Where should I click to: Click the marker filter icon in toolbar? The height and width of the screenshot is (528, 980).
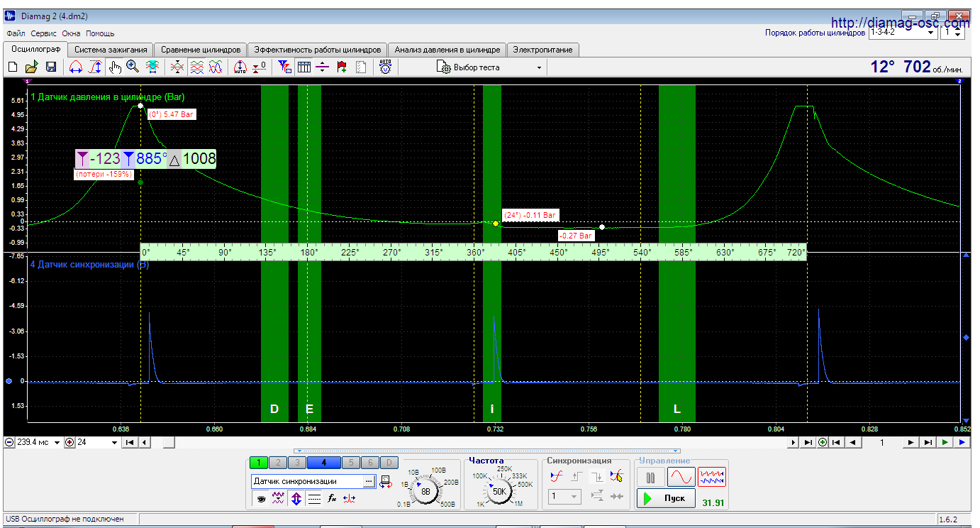284,67
